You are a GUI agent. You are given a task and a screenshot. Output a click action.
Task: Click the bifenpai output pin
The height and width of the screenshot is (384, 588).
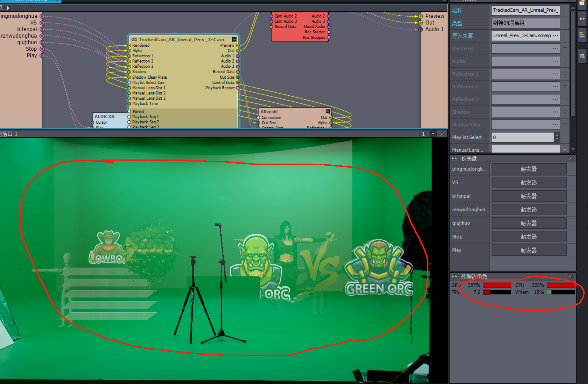(42, 29)
